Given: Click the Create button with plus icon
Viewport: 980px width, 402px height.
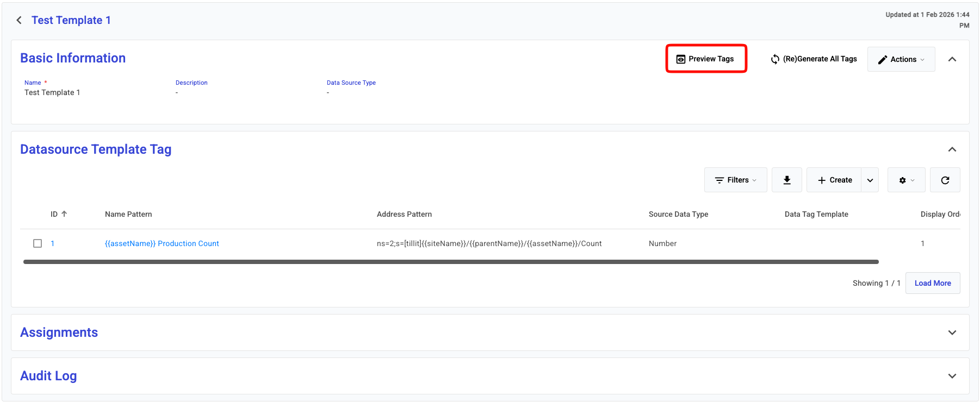Looking at the screenshot, I should pos(834,180).
